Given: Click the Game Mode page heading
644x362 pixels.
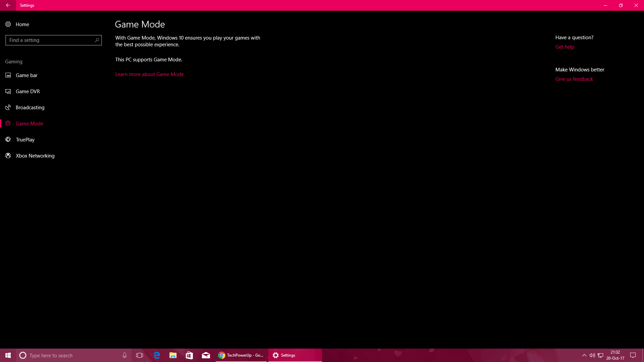Looking at the screenshot, I should coord(140,24).
